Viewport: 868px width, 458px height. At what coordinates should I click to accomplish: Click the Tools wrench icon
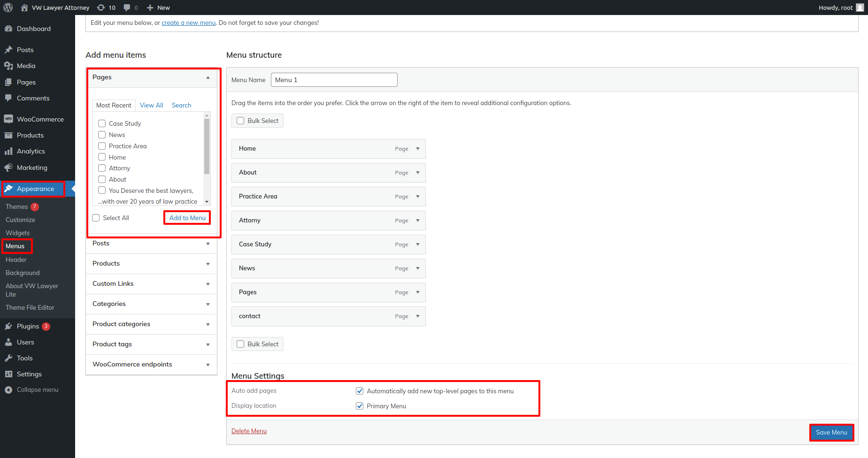(x=8, y=358)
